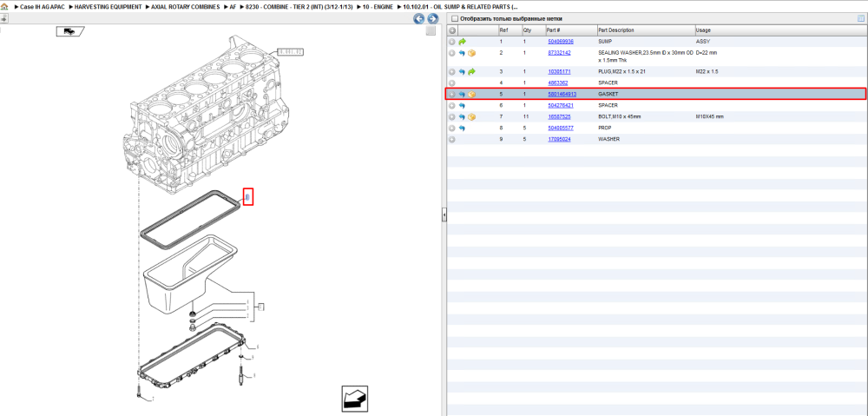Open the HARVESTING EQUIPMENT breadcrumb

(x=108, y=7)
